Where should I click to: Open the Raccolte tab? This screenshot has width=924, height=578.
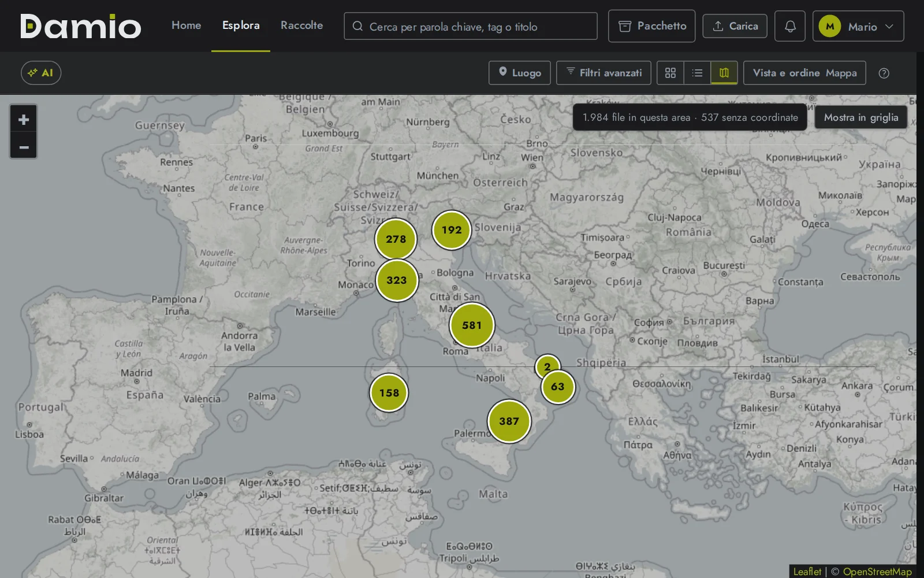coord(301,25)
